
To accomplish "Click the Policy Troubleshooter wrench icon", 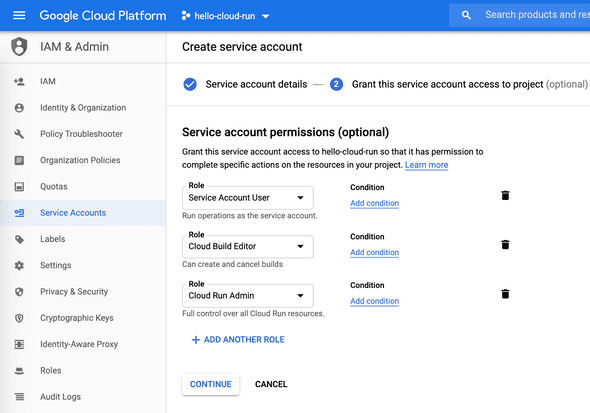I will tap(19, 134).
